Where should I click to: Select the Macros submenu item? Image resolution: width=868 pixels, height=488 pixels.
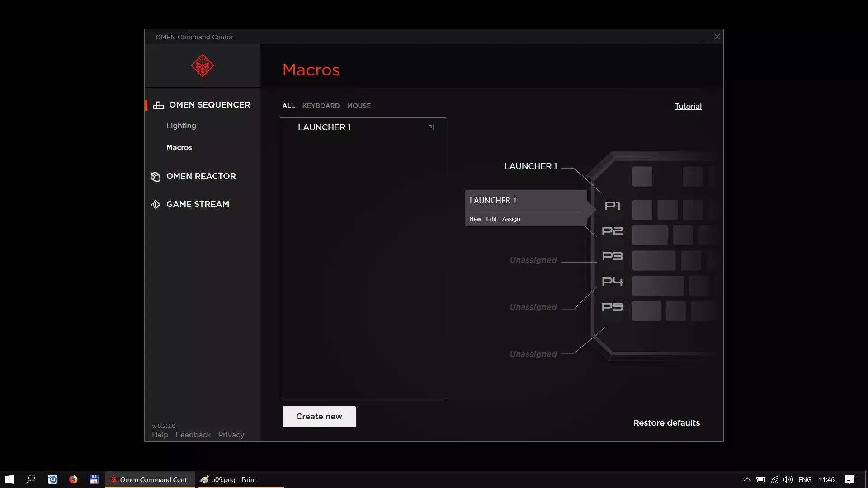pos(179,147)
